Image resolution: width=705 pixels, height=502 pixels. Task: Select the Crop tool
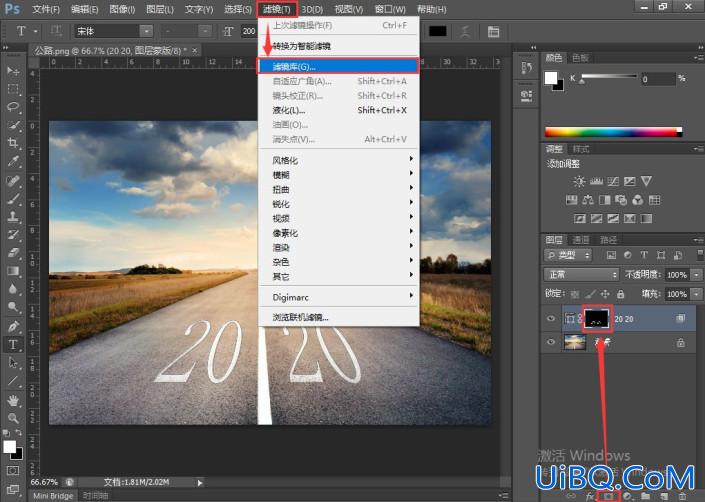point(13,143)
